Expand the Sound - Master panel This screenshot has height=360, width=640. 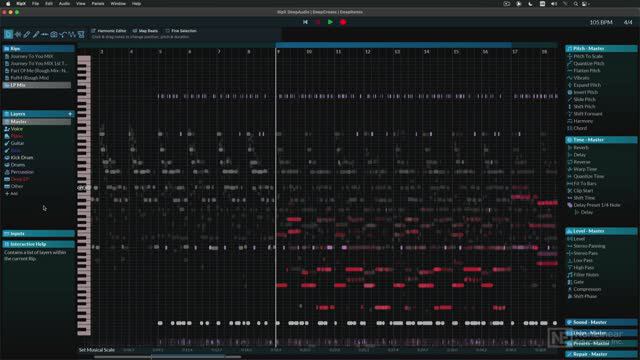coord(601,322)
